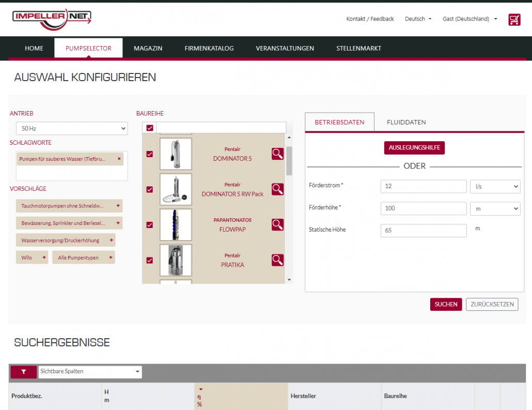Image resolution: width=532 pixels, height=410 pixels.
Task: Uncheck the PRATIKA series checkbox
Action: pos(150,260)
